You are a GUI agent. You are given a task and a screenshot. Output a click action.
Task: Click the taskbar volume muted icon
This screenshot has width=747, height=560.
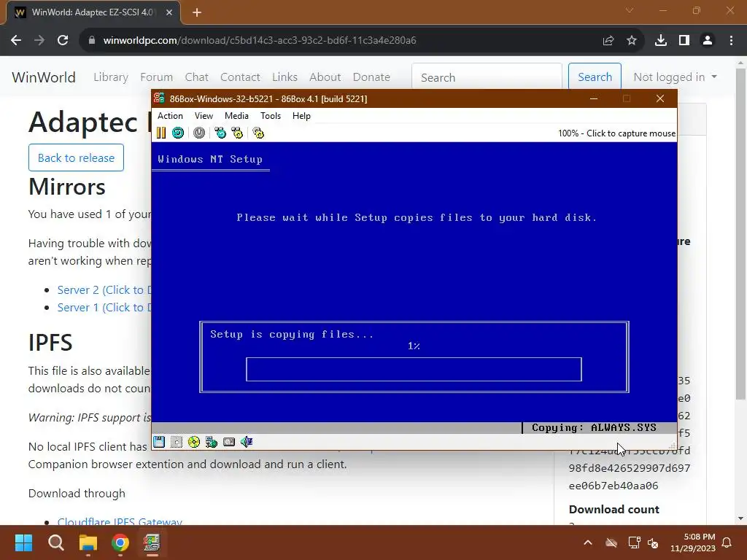pos(653,542)
